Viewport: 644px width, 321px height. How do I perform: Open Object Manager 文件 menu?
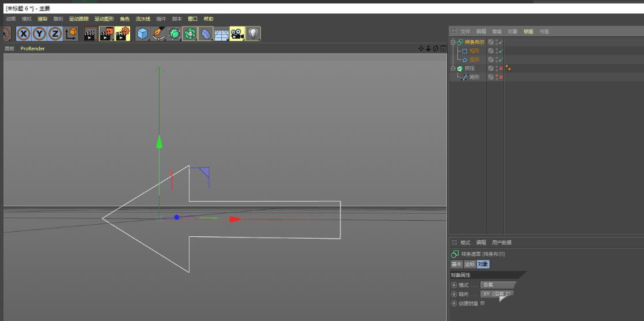(465, 31)
